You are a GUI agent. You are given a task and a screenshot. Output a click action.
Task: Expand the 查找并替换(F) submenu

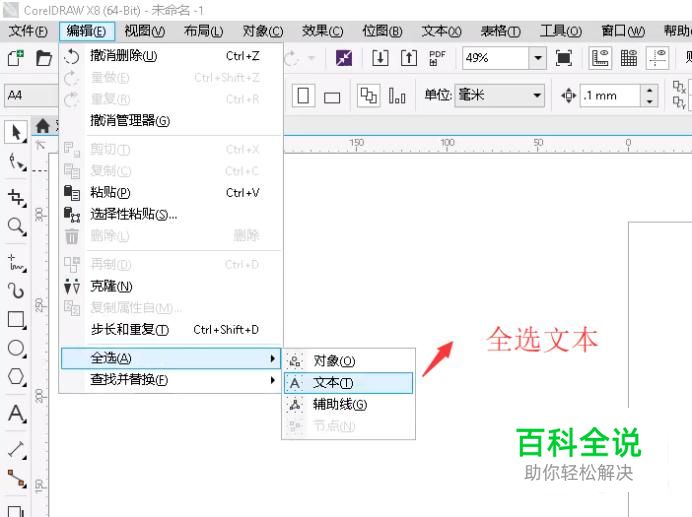pos(170,380)
